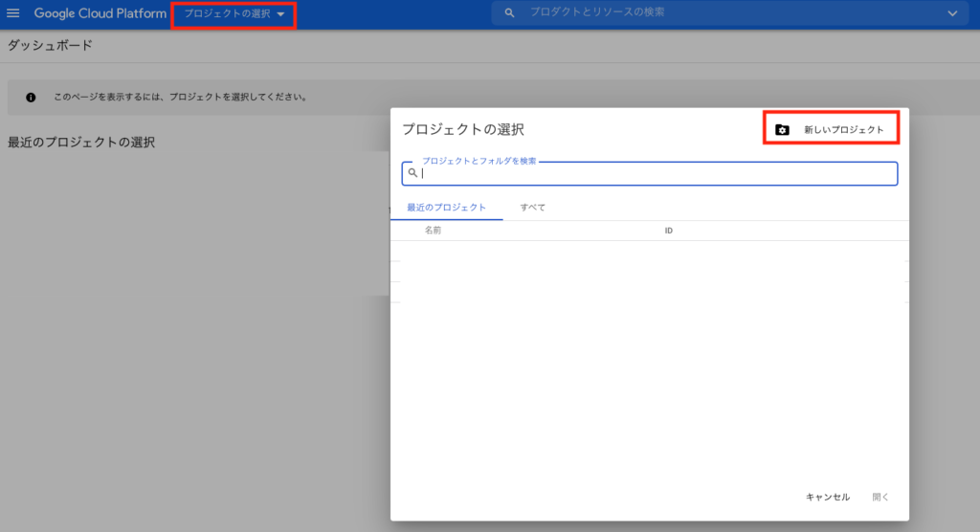
Task: Focus the プロダクトとリソースの検索 search box
Action: [718, 13]
